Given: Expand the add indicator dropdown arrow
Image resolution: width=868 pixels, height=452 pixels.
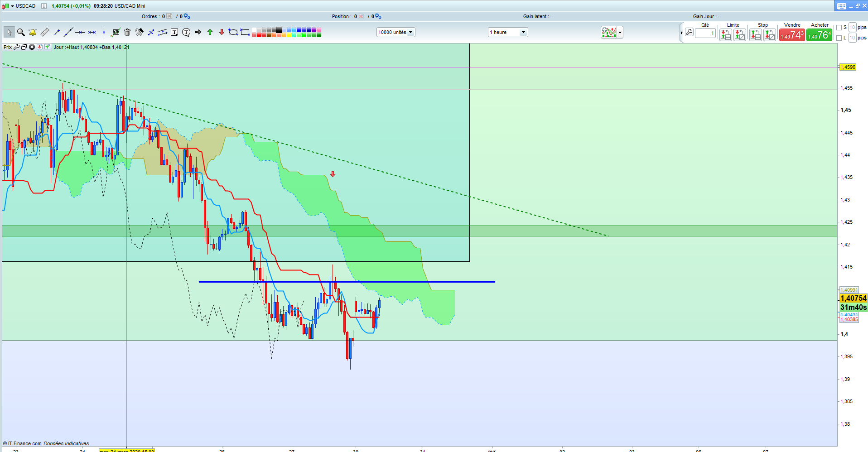Looking at the screenshot, I should pyautogui.click(x=620, y=32).
